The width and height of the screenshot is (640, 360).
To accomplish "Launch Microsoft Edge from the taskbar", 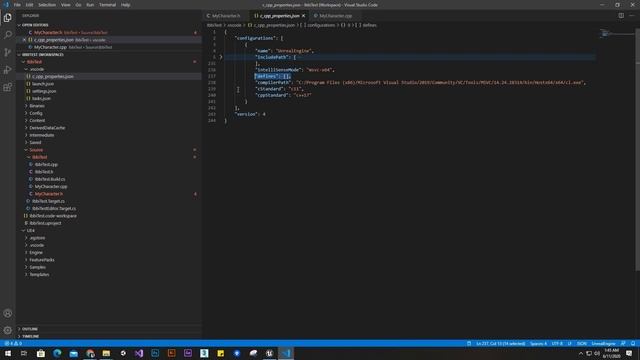I will [57, 353].
